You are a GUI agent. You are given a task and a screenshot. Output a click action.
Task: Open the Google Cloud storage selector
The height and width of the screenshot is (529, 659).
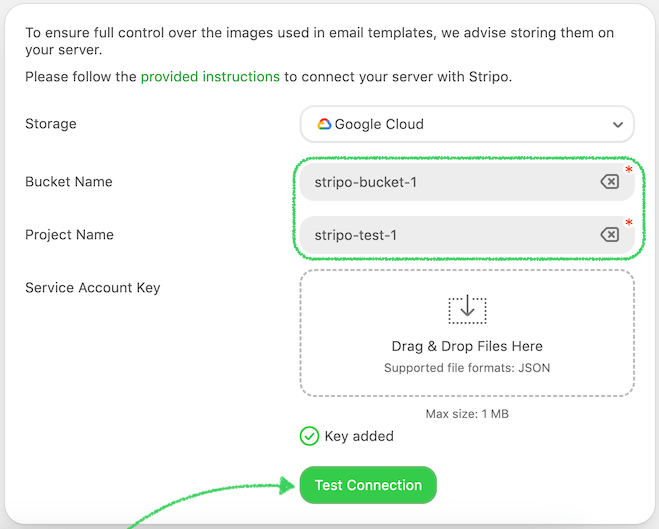[467, 125]
